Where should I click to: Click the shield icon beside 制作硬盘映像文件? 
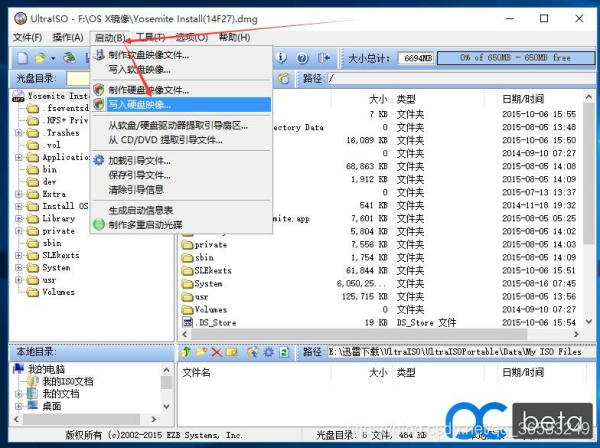pyautogui.click(x=99, y=90)
